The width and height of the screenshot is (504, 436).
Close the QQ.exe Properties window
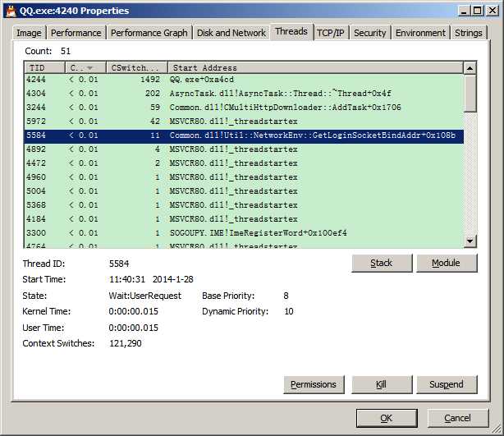click(493, 11)
